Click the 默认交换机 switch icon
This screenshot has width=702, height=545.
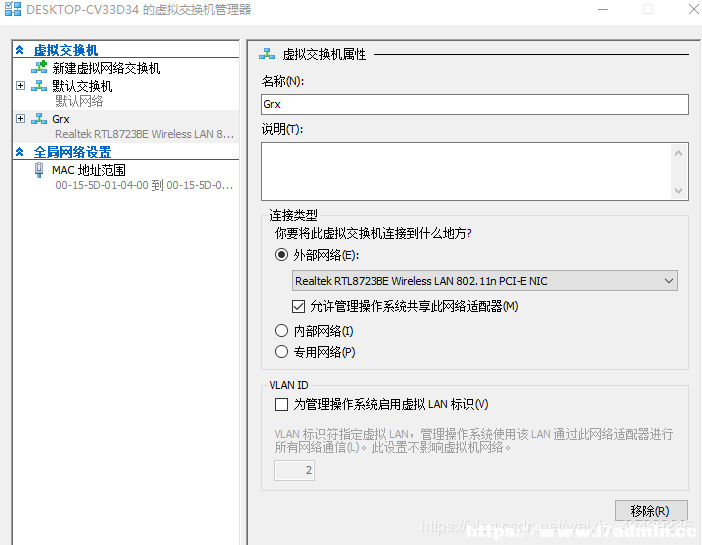click(39, 86)
